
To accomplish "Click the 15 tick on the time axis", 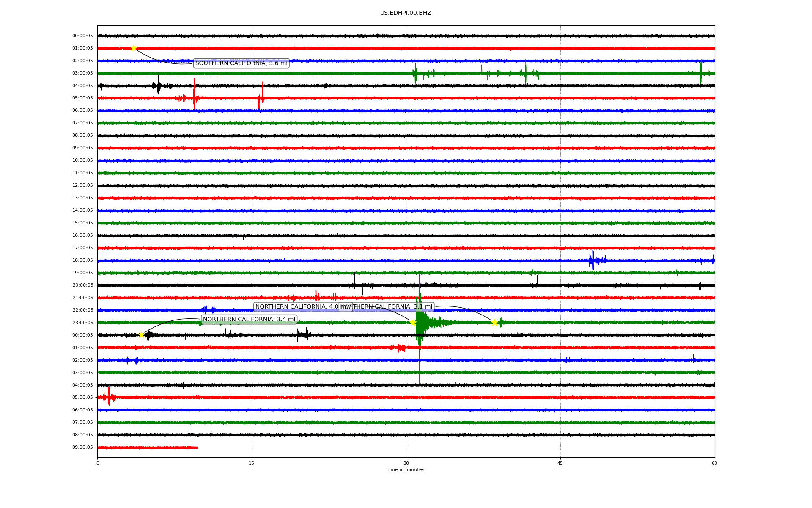I will coord(252,463).
